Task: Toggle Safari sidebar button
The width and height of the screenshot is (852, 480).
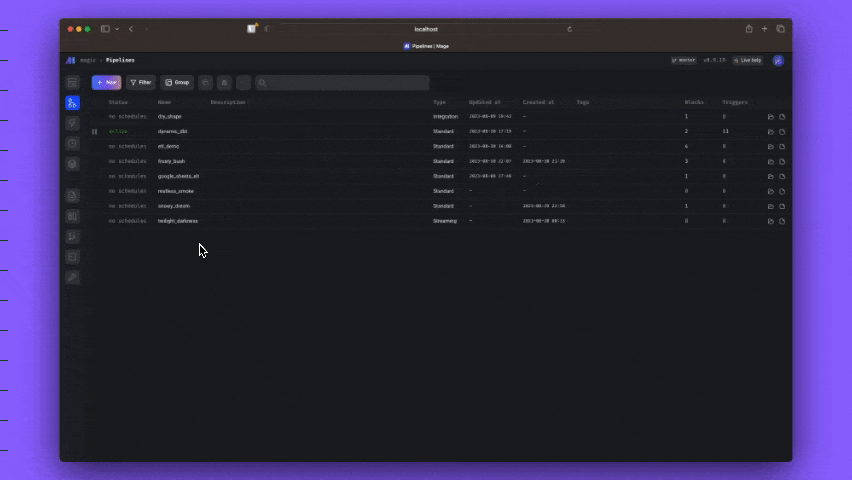Action: [105, 29]
